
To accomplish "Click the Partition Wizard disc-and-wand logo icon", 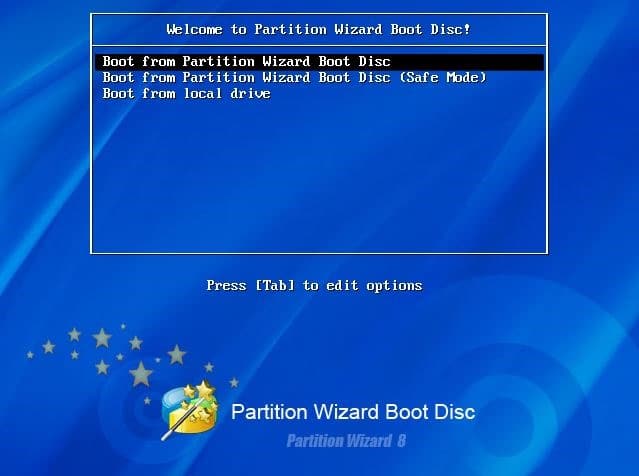I will point(189,410).
